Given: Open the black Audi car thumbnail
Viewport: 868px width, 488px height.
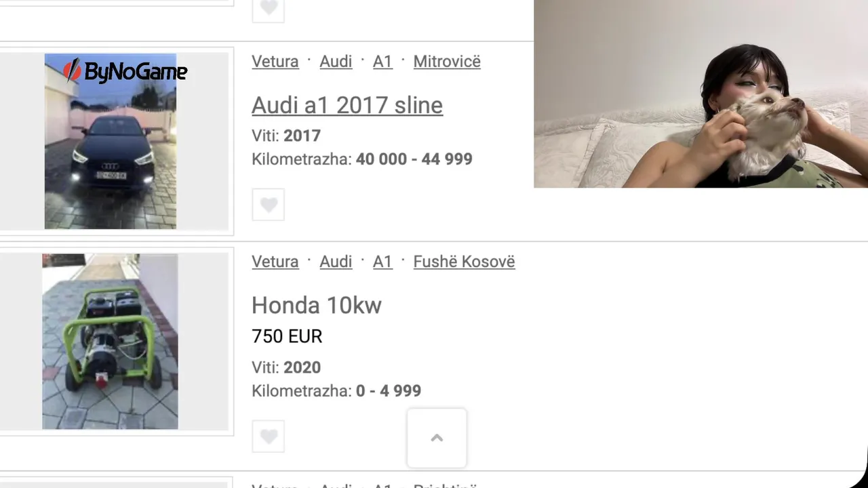Looking at the screenshot, I should point(111,141).
